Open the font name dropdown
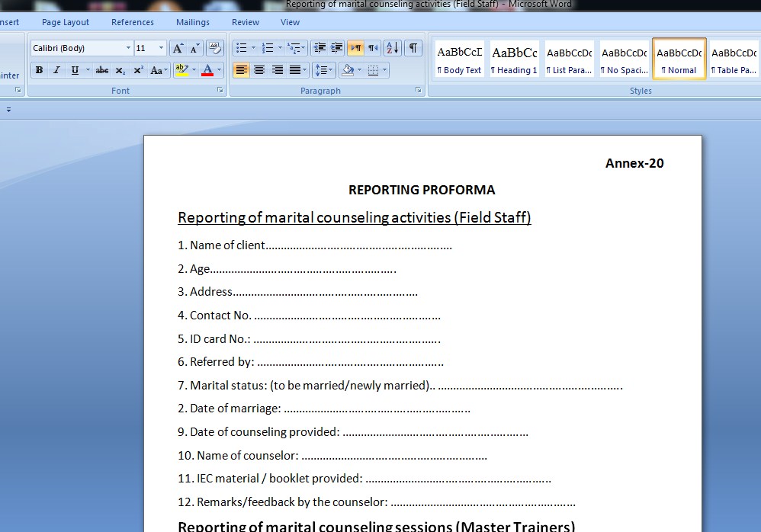 pyautogui.click(x=128, y=49)
